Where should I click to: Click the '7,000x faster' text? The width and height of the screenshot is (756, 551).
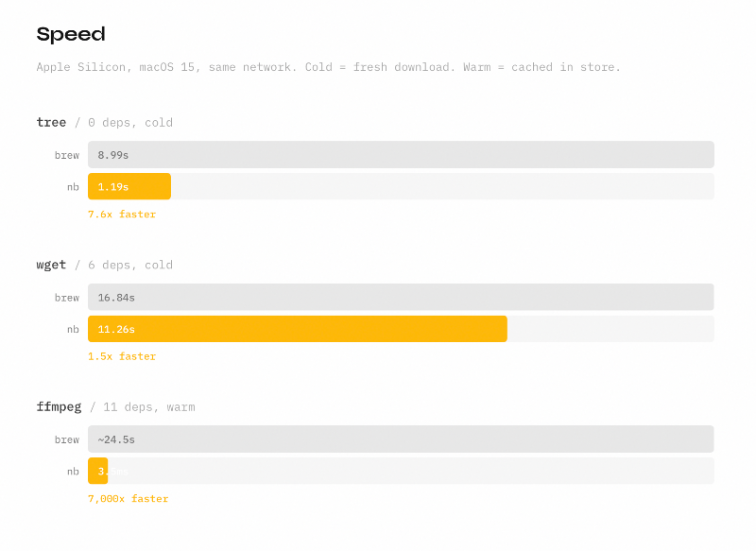click(x=129, y=499)
